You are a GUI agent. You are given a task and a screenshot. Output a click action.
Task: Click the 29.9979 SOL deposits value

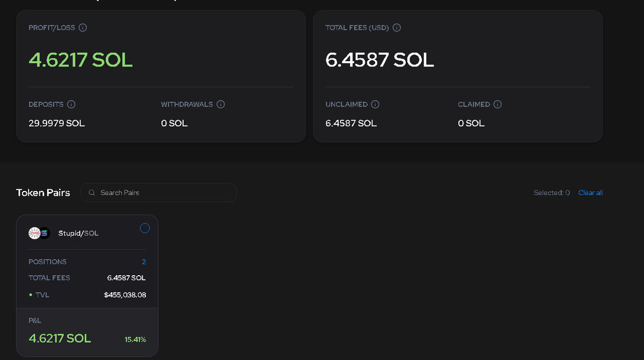[57, 123]
